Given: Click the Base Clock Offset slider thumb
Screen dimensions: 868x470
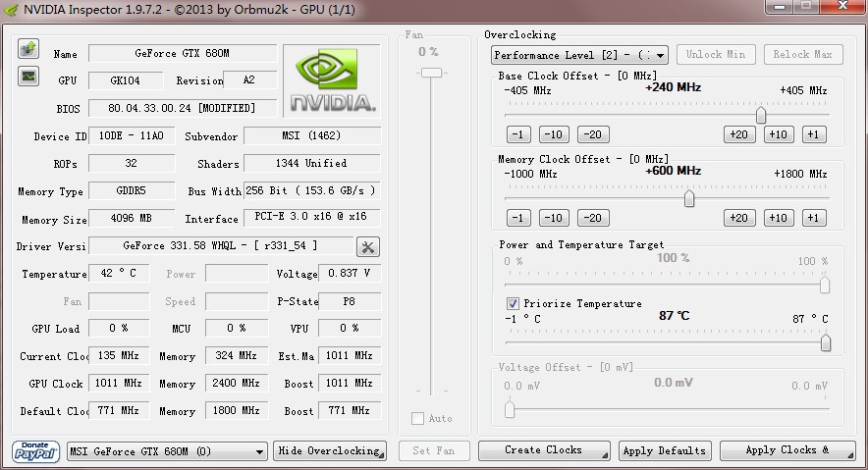Looking at the screenshot, I should point(761,115).
